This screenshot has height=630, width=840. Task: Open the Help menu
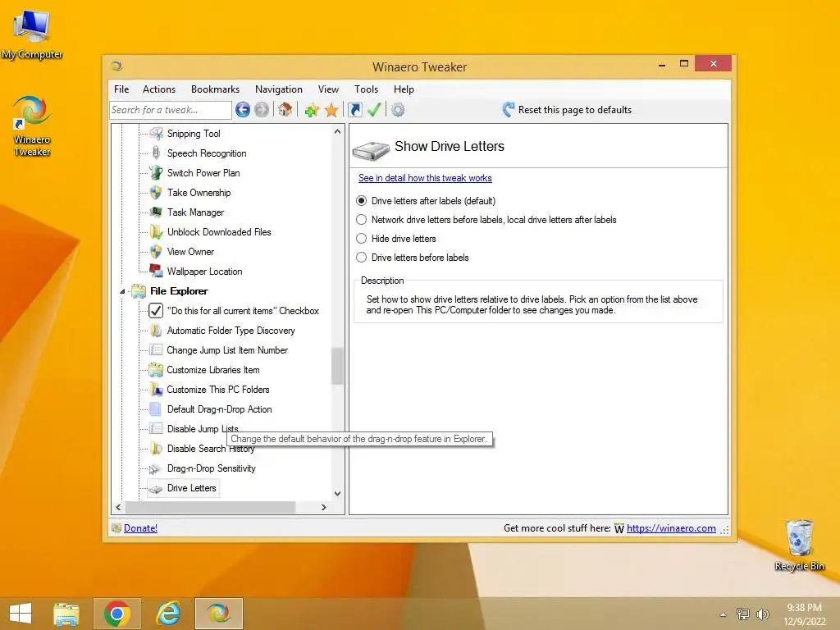404,89
